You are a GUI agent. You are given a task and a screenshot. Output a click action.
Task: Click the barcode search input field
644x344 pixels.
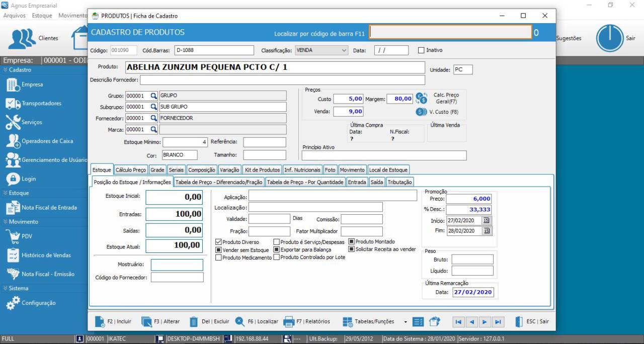450,32
